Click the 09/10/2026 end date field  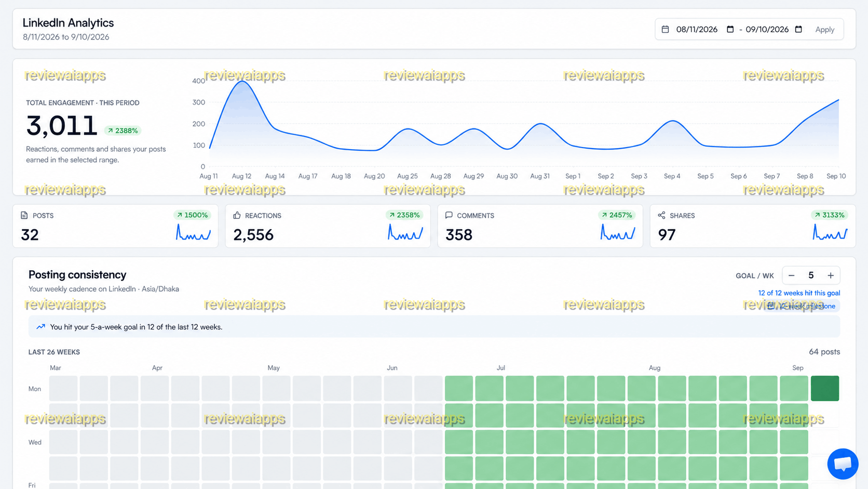coord(767,30)
